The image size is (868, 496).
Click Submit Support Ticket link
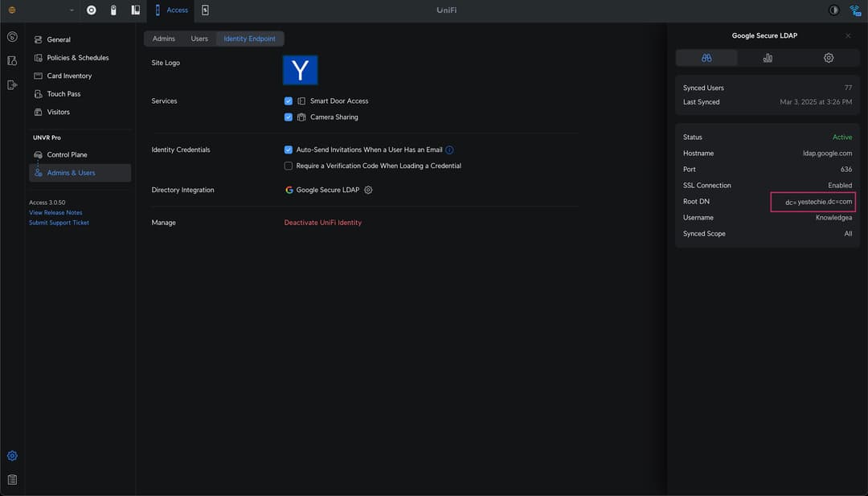coord(59,223)
